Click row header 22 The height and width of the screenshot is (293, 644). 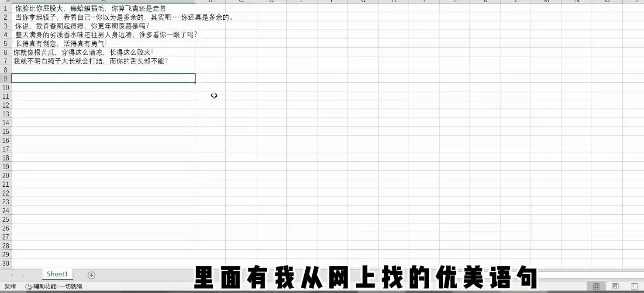(5, 193)
